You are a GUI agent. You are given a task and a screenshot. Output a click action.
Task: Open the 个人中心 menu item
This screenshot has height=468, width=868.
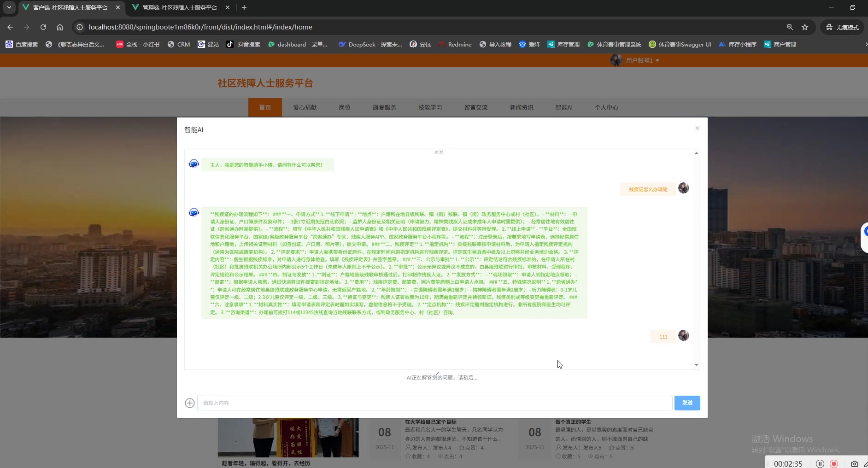(x=606, y=107)
